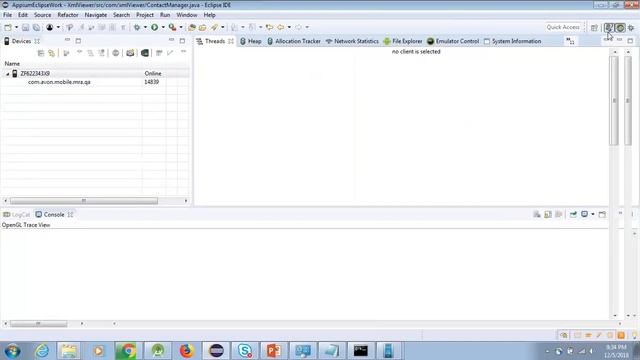Click the New Java Package toolbar icon
This screenshot has height=360, width=640.
pos(192,27)
